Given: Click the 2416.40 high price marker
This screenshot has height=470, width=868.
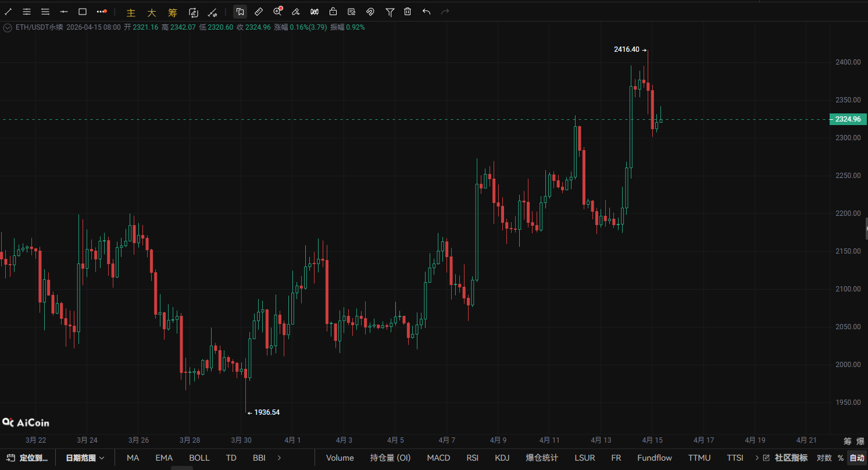Looking at the screenshot, I should point(627,49).
